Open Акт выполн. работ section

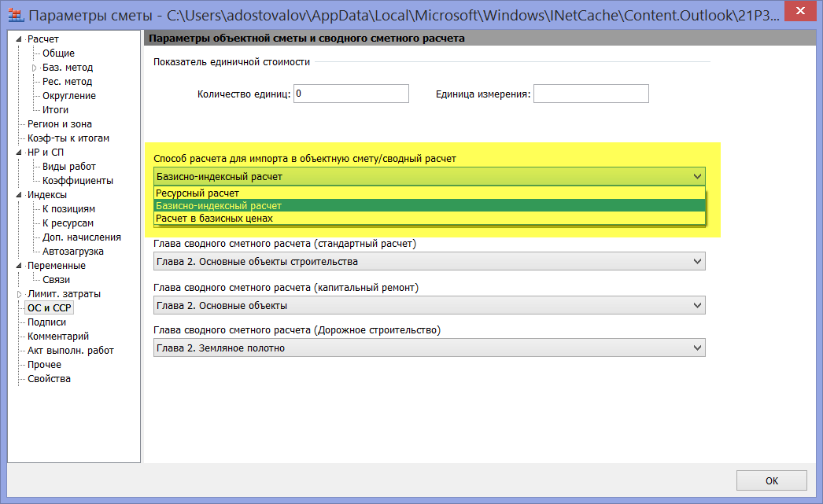tap(70, 351)
